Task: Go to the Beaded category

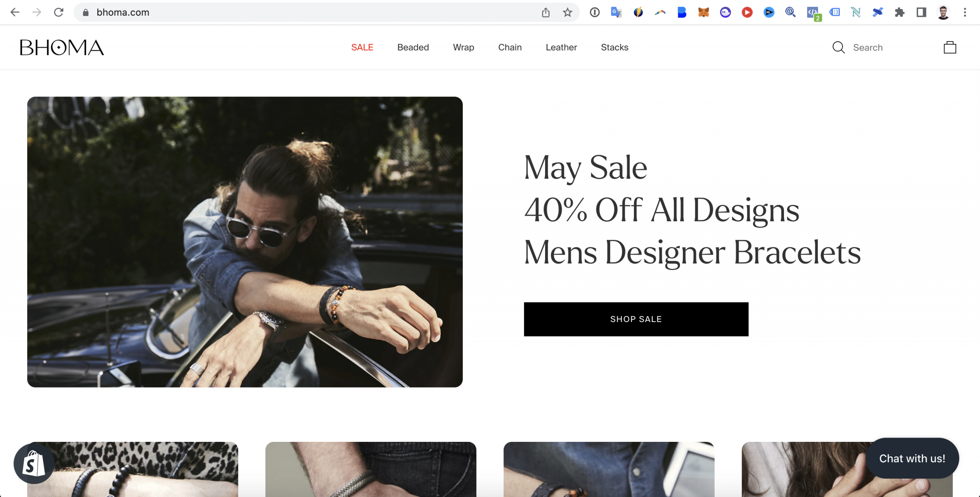Action: tap(413, 47)
